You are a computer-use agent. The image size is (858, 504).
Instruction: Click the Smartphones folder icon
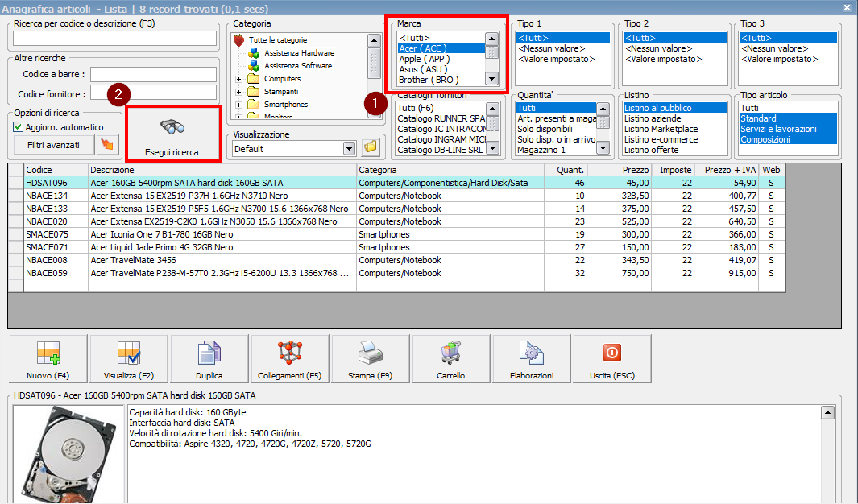[253, 105]
